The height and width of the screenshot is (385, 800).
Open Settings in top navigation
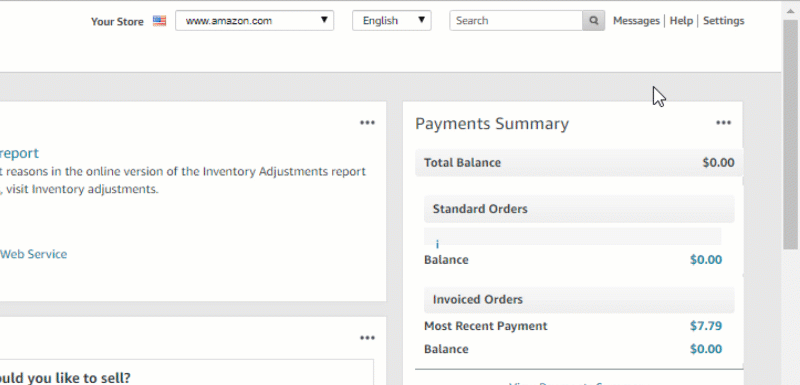(723, 21)
